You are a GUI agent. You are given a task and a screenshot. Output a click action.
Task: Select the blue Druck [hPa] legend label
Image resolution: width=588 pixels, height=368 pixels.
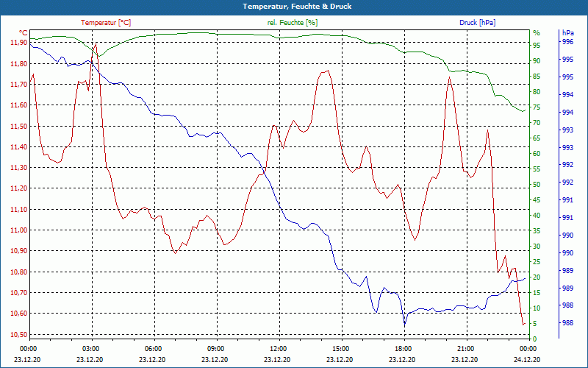point(477,23)
